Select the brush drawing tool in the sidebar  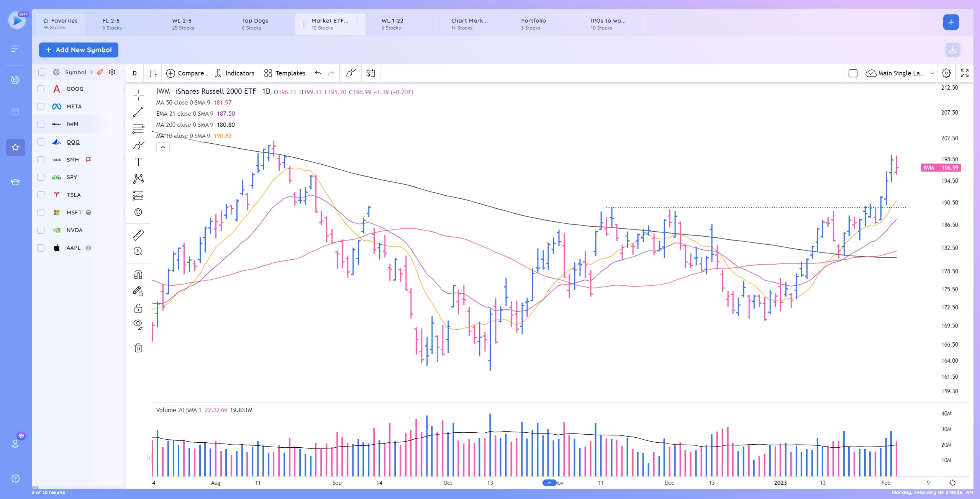click(138, 146)
